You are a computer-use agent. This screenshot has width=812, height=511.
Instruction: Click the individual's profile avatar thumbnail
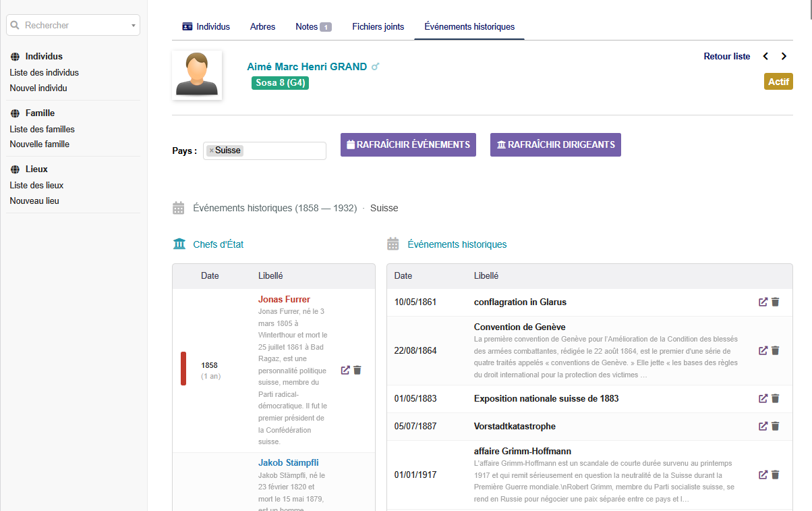197,75
